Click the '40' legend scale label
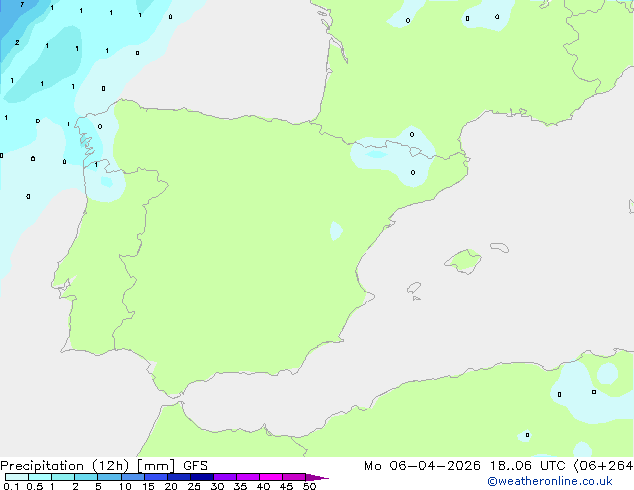The image size is (634, 490). pos(263,486)
